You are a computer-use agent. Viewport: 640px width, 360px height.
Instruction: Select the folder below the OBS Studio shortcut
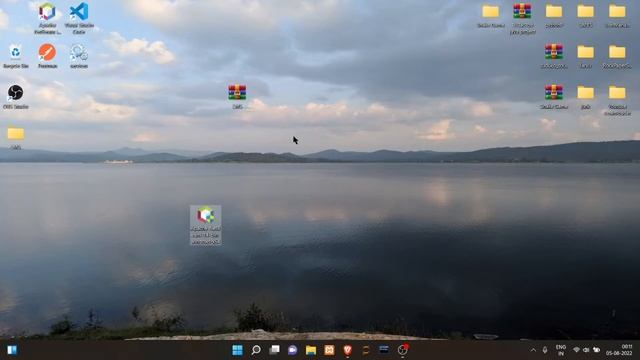(x=16, y=138)
